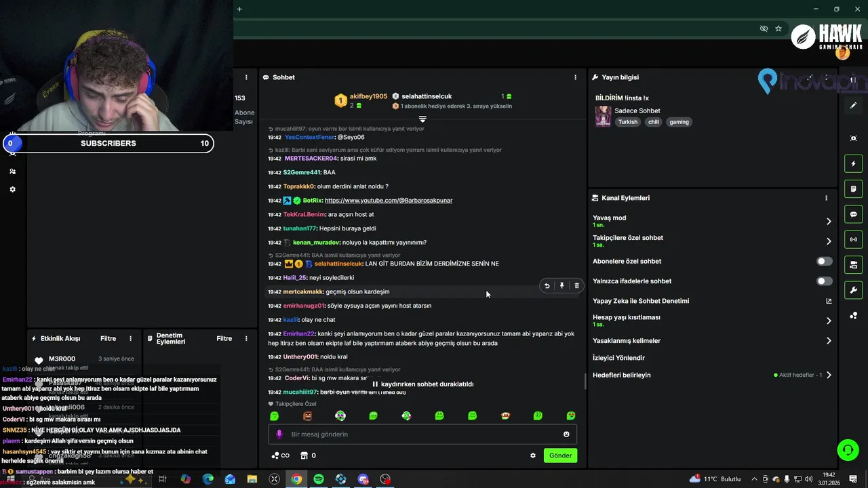Viewport: 868px width, 488px height.
Task: Click the Sadece Sohbet category thumbnail
Action: pyautogui.click(x=603, y=117)
